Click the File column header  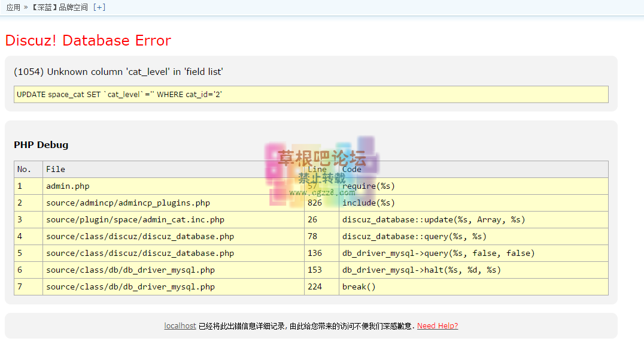coord(174,169)
